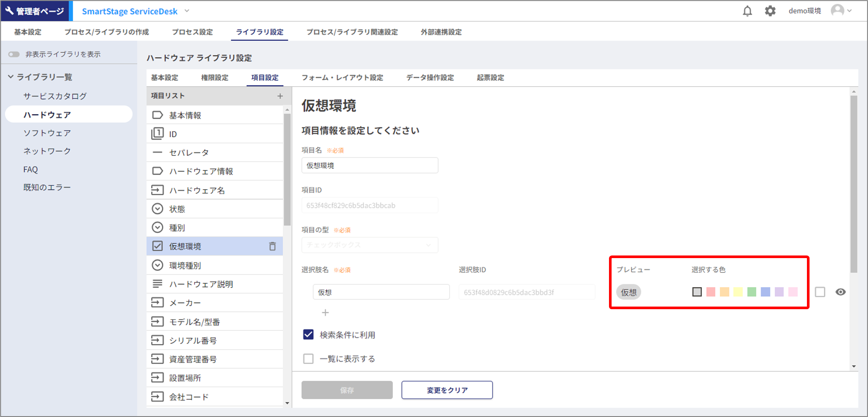Click the user avatar icon
Image resolution: width=868 pixels, height=417 pixels.
(837, 11)
